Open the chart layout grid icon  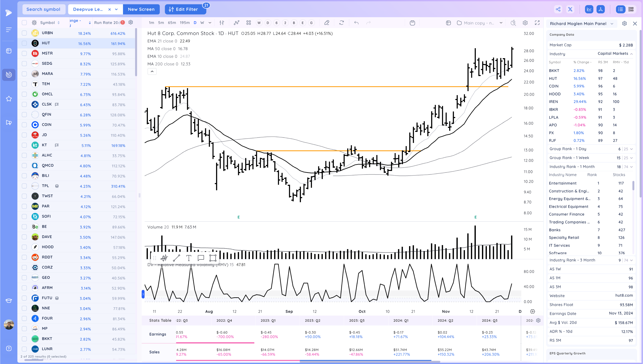click(248, 23)
